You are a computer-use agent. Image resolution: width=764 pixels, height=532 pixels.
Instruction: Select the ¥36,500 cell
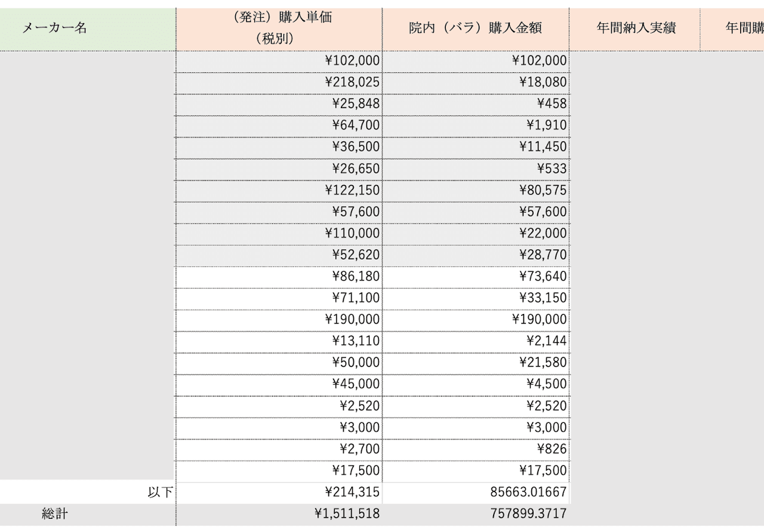tap(279, 147)
